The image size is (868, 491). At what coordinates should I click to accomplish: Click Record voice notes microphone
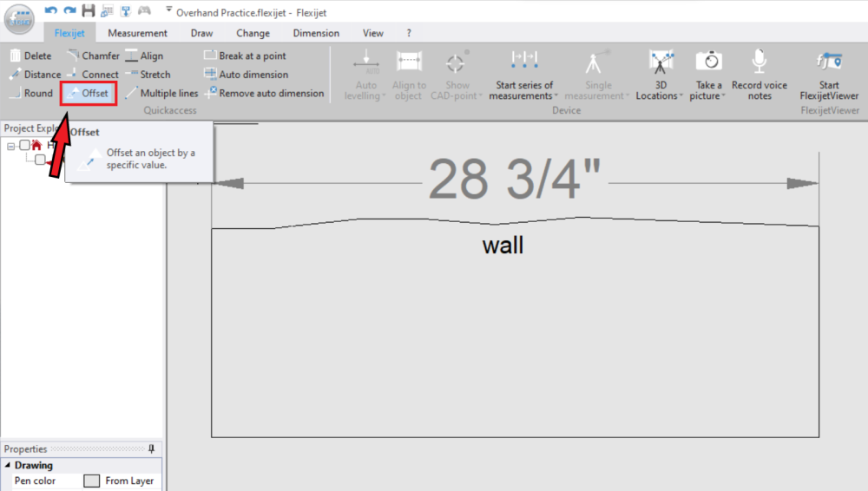coord(759,62)
